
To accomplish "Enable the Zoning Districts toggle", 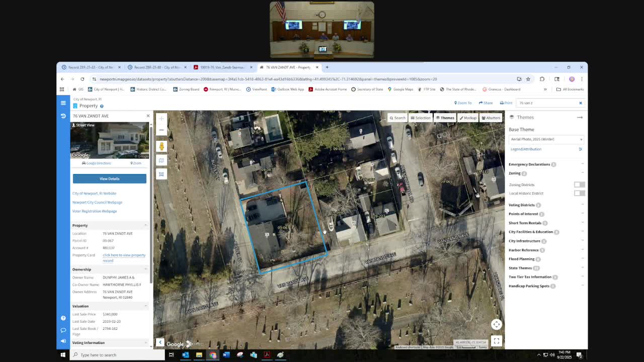I will coord(579,185).
